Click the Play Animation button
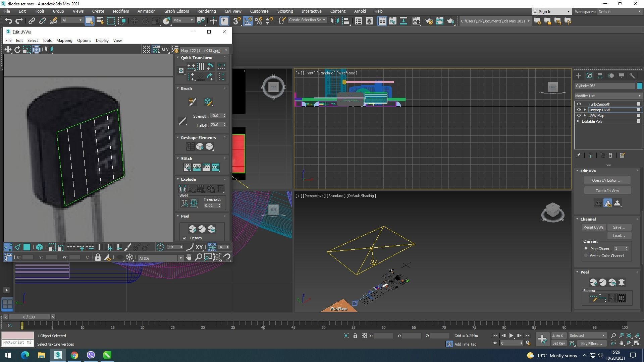 [x=511, y=336]
